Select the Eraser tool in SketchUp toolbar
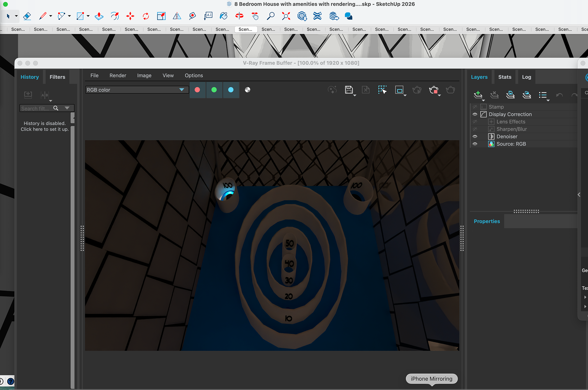Screen dimensions: 588x390 point(27,16)
